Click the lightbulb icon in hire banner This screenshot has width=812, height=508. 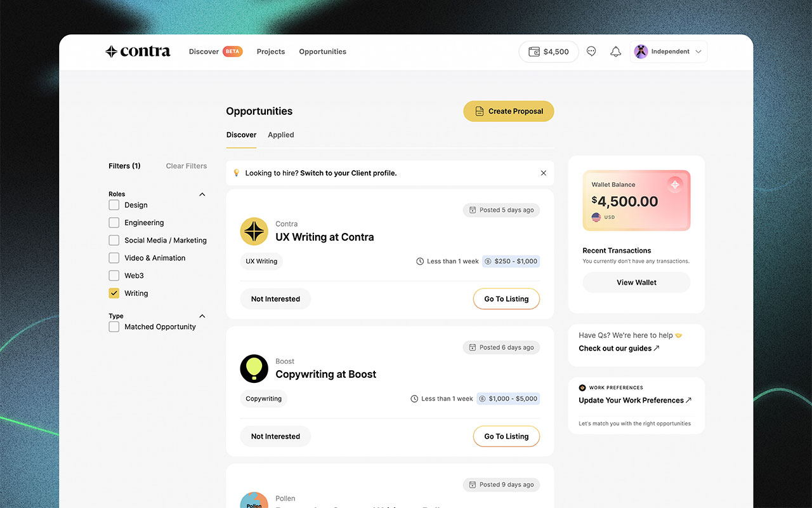click(x=237, y=173)
